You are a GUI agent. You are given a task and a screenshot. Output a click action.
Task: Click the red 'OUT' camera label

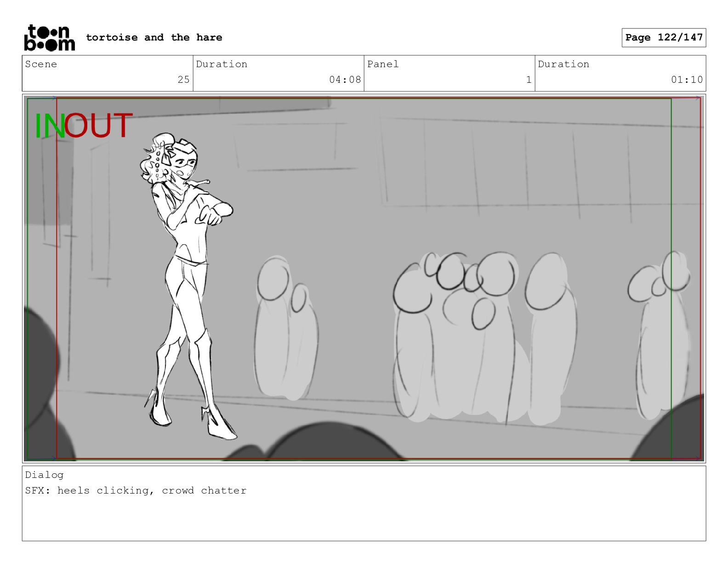pyautogui.click(x=98, y=126)
